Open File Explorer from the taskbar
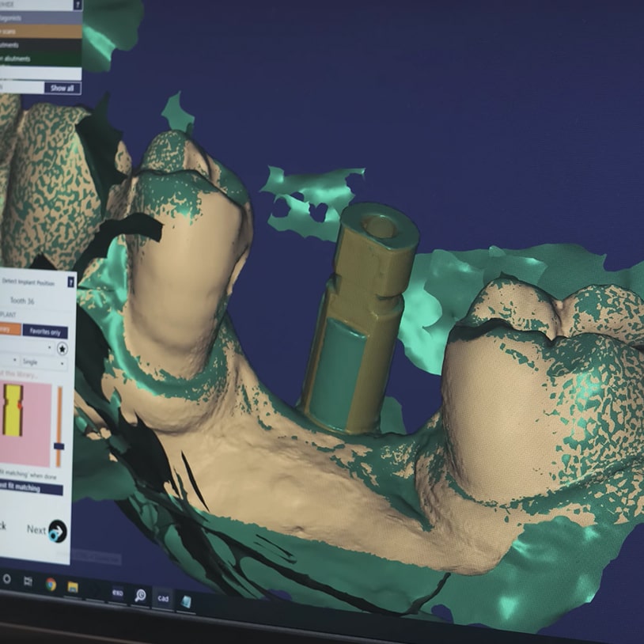Viewport: 644px width, 644px height. point(73,586)
